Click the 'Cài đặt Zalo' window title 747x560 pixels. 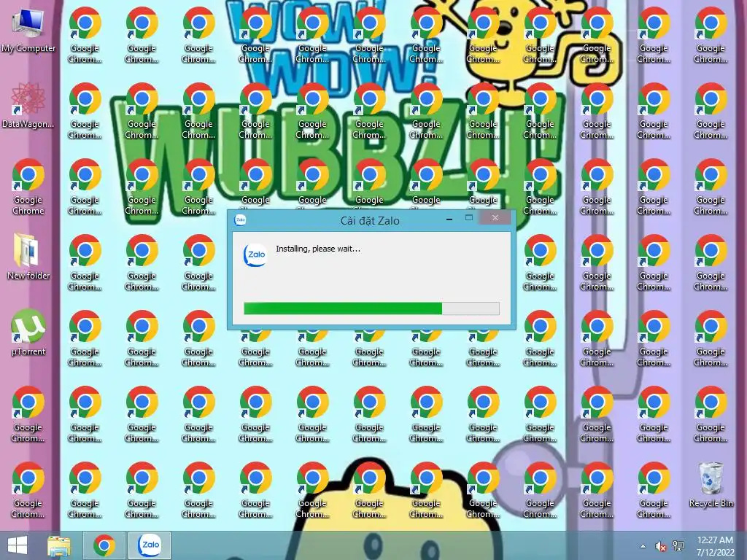[370, 220]
